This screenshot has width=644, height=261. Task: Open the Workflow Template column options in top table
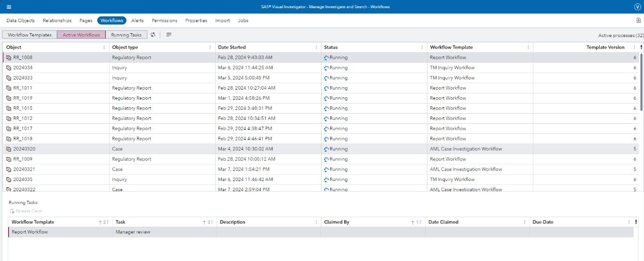click(528, 47)
